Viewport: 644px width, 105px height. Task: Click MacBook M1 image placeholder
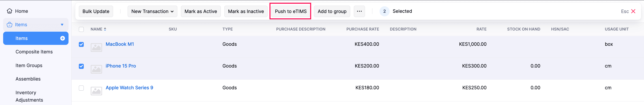click(96, 47)
